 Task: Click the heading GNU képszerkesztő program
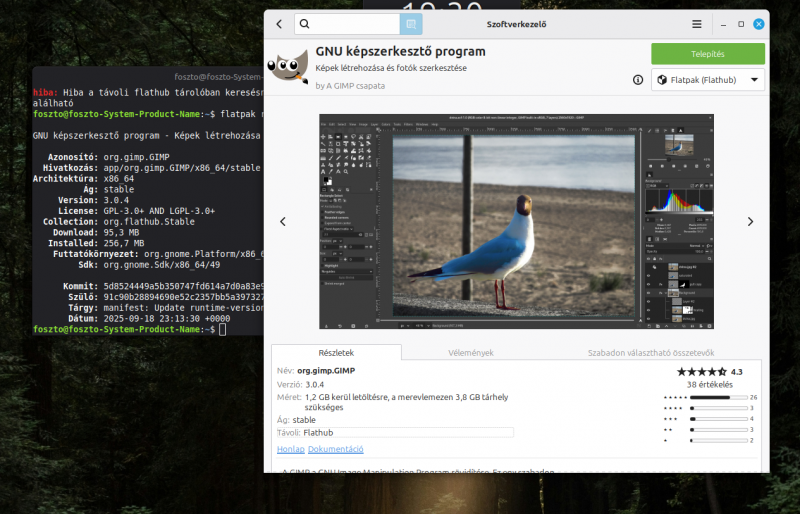point(401,52)
